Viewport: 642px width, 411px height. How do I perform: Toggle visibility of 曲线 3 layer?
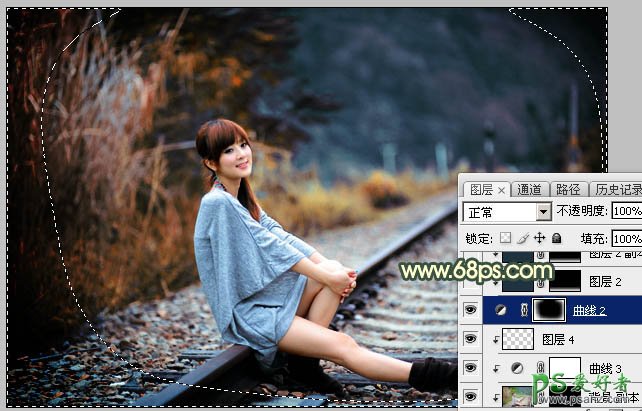[471, 368]
